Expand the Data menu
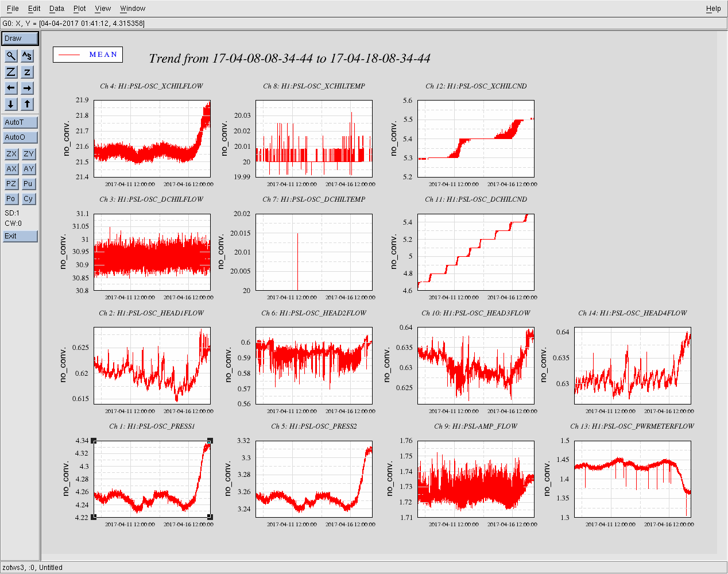Image resolution: width=728 pixels, height=574 pixels. (57, 9)
